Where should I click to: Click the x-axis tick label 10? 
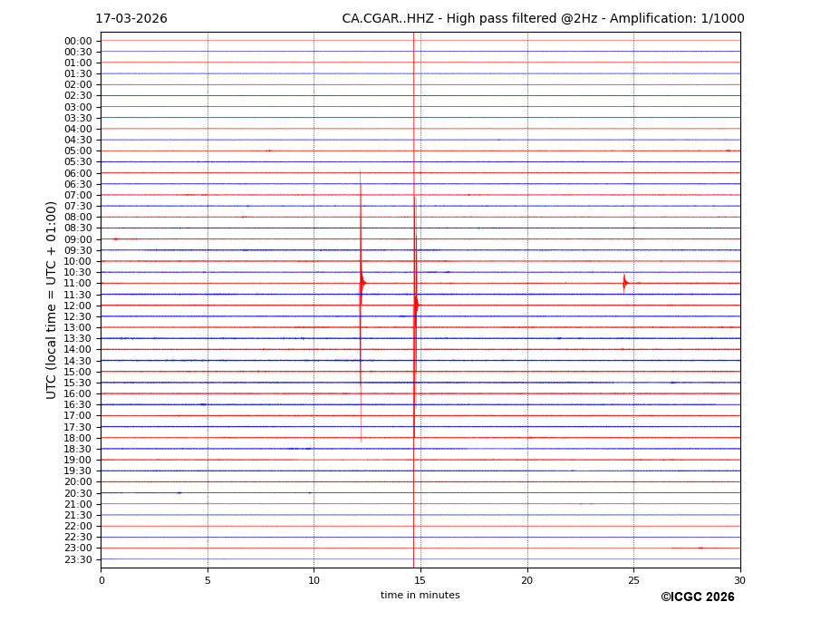(x=314, y=581)
